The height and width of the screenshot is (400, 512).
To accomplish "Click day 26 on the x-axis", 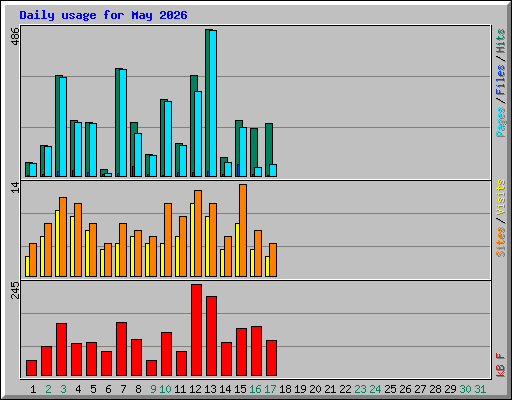I will [405, 389].
